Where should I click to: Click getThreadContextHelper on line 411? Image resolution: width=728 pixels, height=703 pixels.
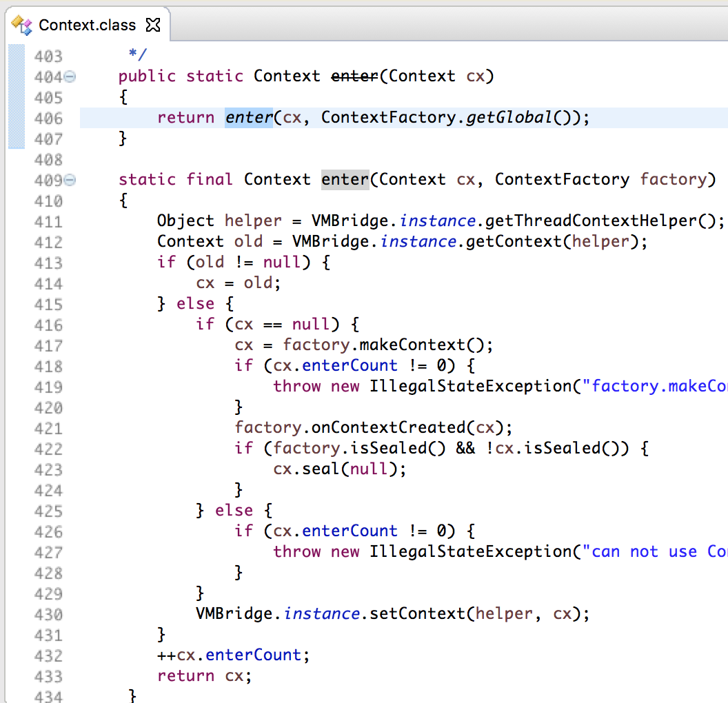point(590,221)
